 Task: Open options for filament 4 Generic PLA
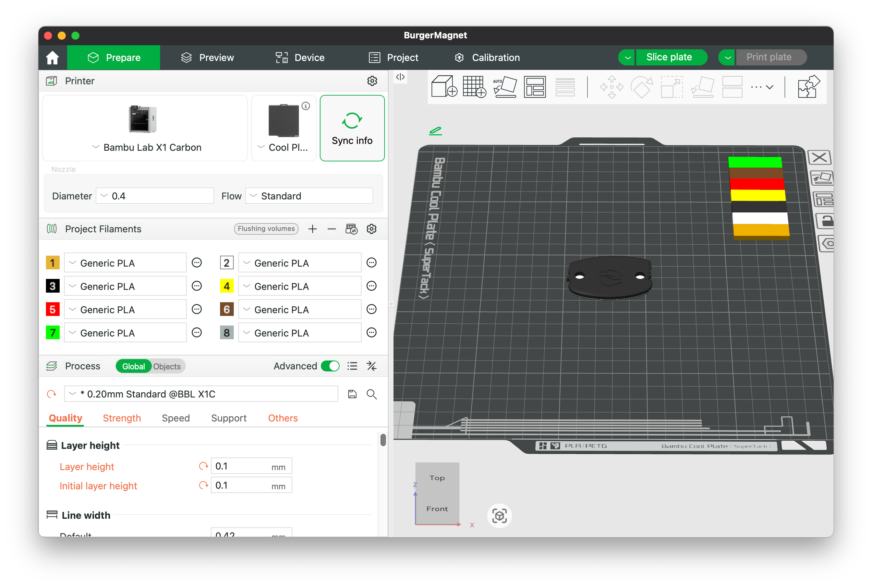coord(371,286)
